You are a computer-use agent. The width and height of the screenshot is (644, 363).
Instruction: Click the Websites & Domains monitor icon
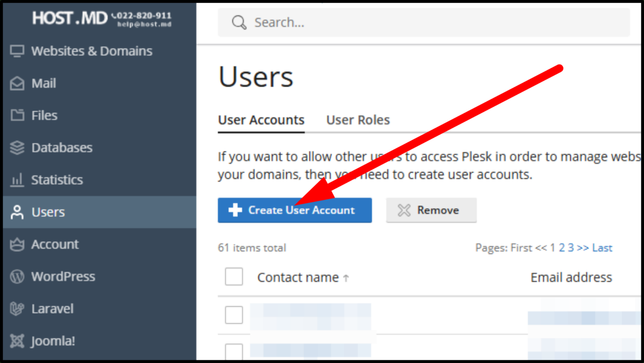click(17, 51)
